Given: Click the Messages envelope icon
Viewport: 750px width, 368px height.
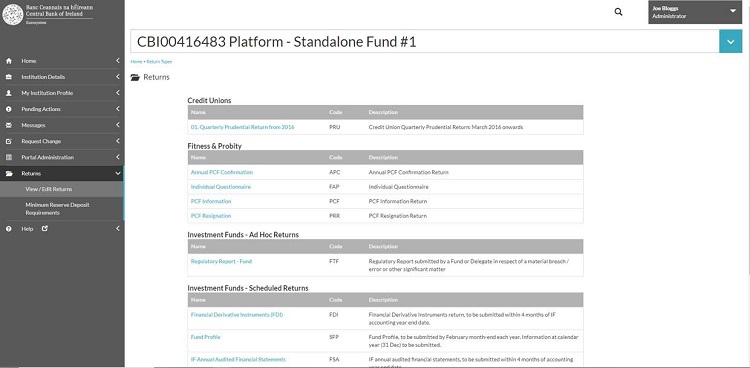Looking at the screenshot, I should 9,125.
